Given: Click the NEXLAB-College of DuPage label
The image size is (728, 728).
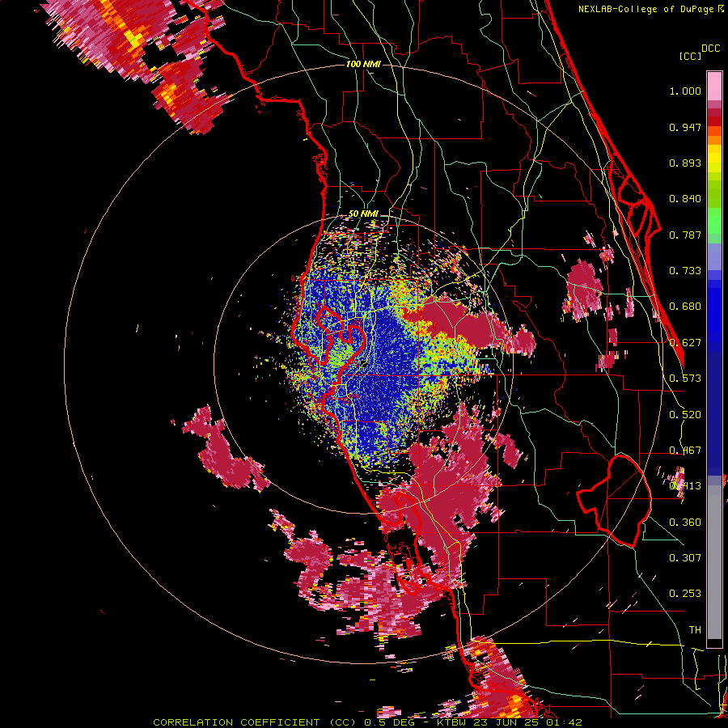Looking at the screenshot, I should click(645, 9).
